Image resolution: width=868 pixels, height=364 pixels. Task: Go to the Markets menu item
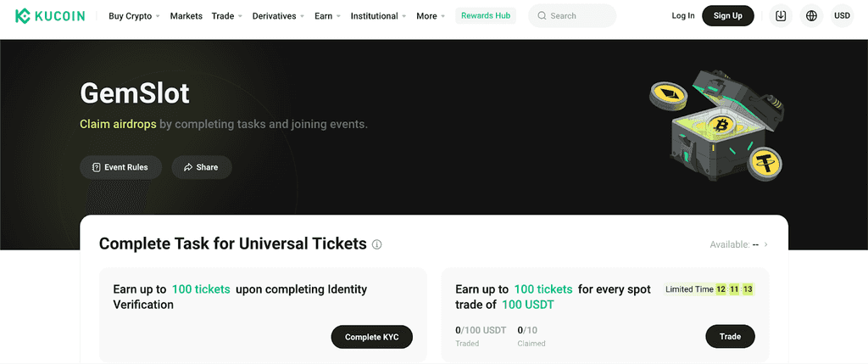[x=186, y=16]
